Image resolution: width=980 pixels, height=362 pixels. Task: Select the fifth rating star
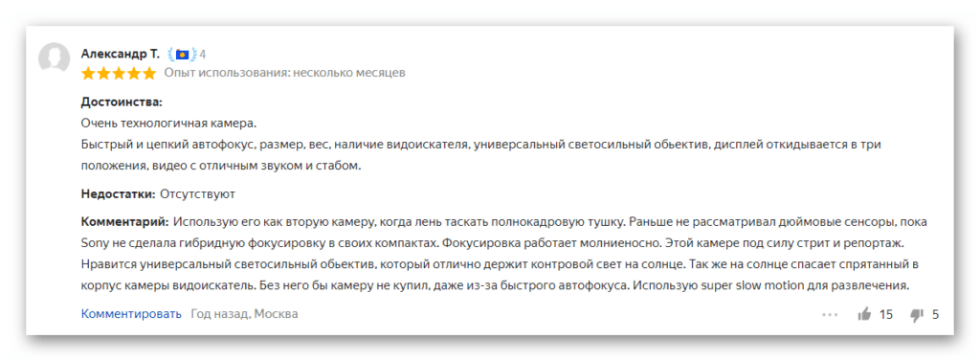point(148,73)
